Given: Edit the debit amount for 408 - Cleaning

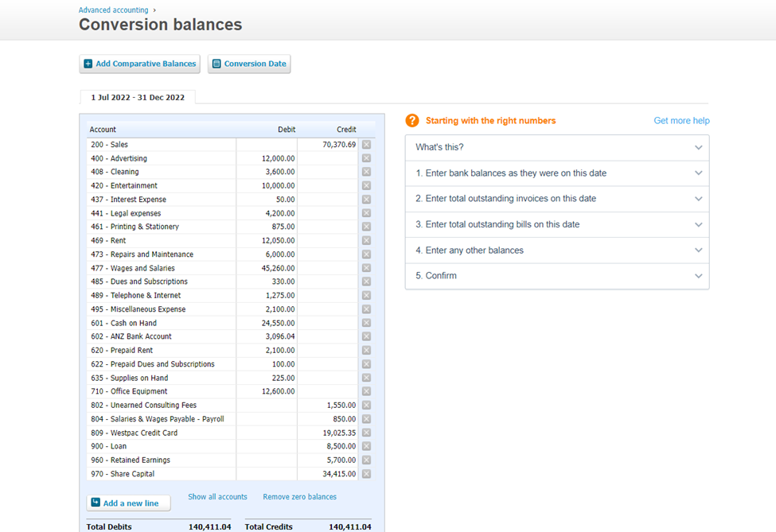Looking at the screenshot, I should 267,172.
